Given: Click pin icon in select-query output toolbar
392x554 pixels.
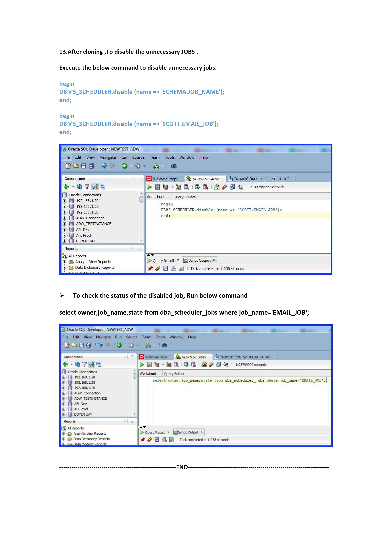Looking at the screenshot, I should [x=143, y=440].
